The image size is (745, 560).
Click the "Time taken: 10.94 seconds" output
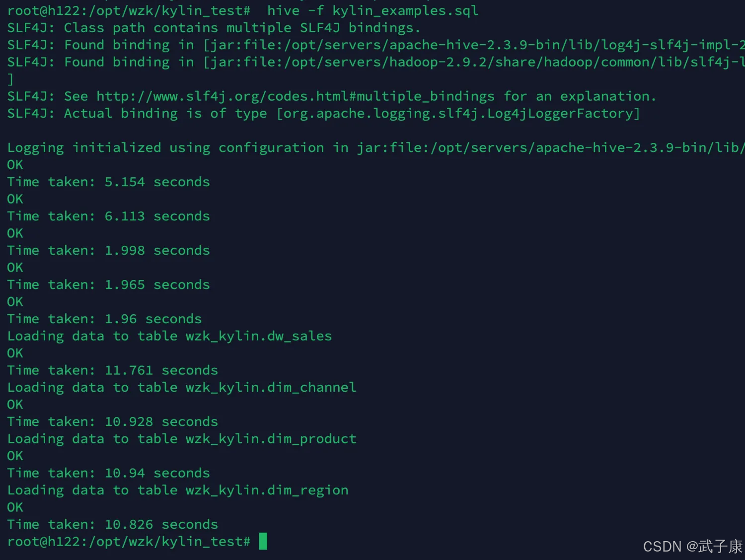pos(108,473)
